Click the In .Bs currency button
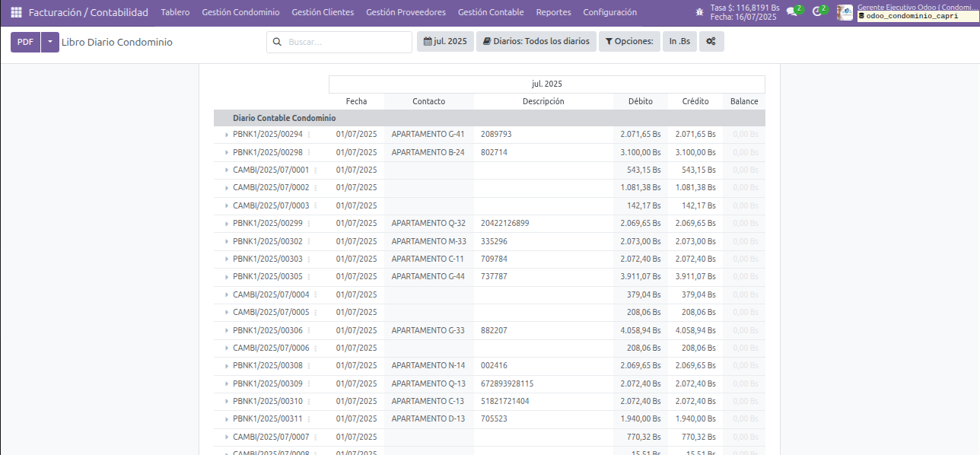This screenshot has height=455, width=980. pyautogui.click(x=679, y=42)
